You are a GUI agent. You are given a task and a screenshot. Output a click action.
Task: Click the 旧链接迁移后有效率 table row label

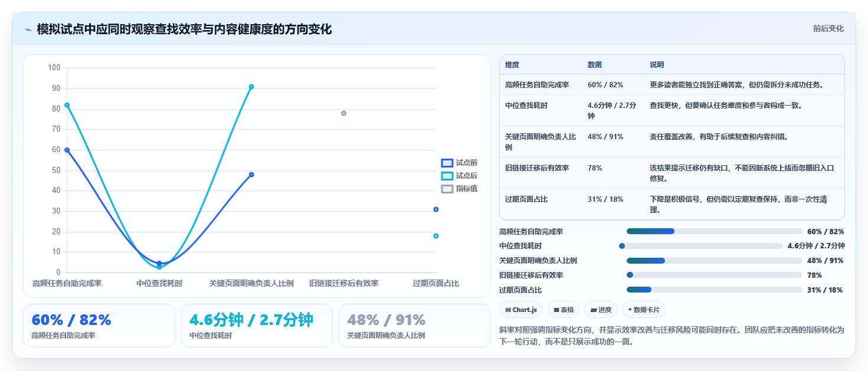pyautogui.click(x=537, y=168)
